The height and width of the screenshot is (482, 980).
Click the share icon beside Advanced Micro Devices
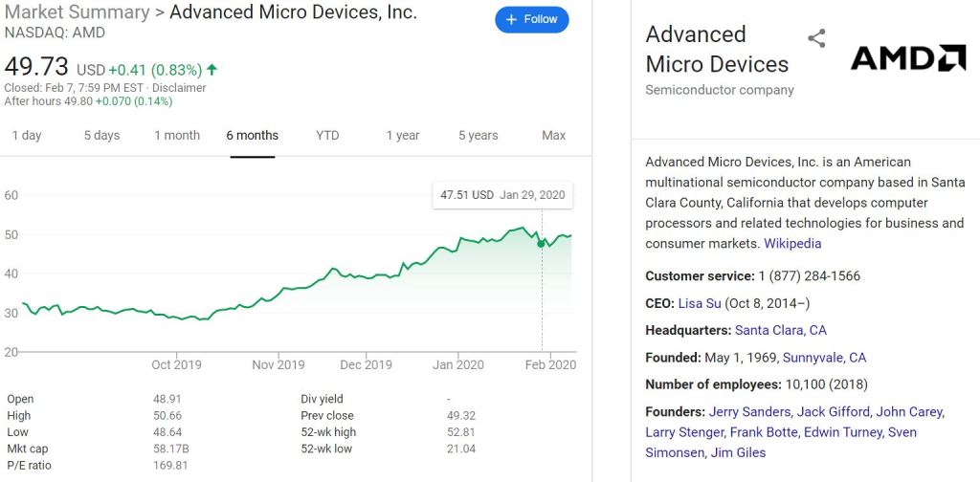pos(816,38)
